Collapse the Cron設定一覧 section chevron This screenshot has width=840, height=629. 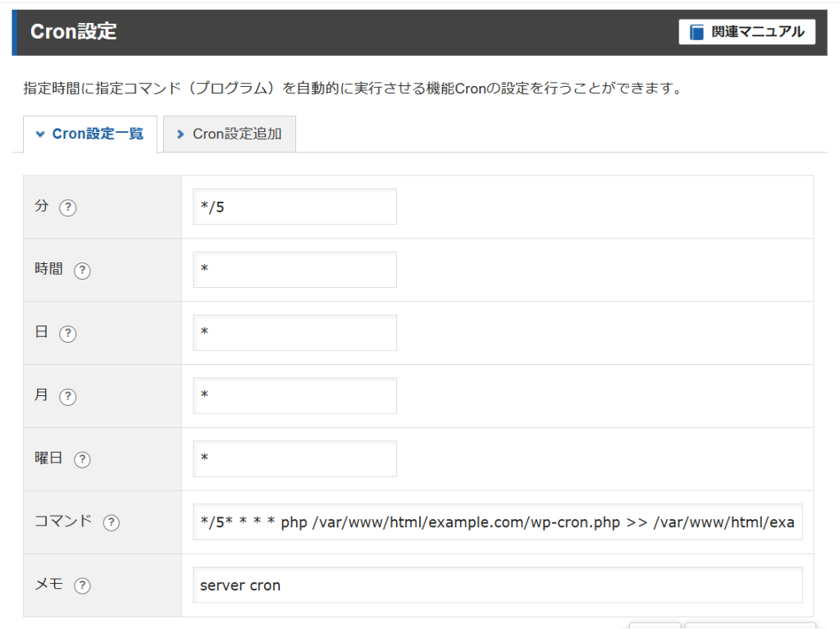coord(39,134)
